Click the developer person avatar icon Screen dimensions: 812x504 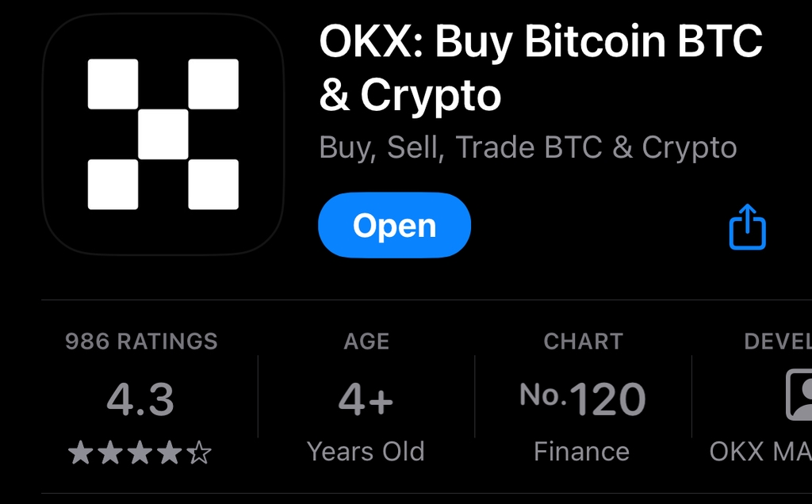798,395
